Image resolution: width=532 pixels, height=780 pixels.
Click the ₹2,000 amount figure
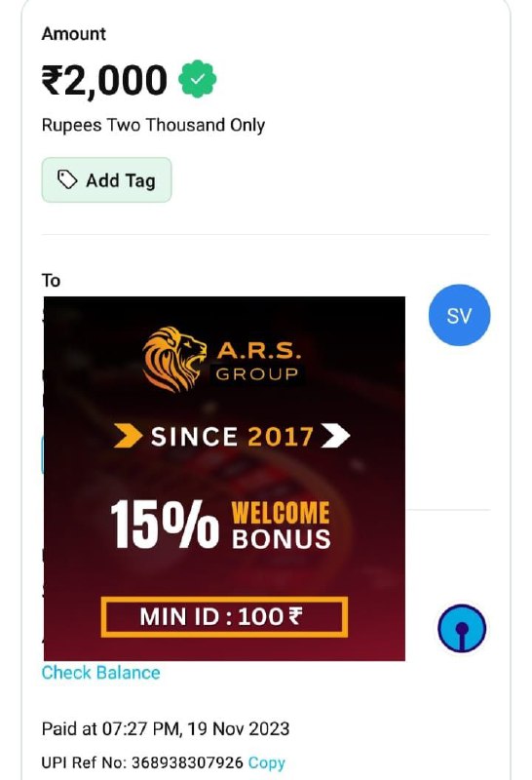click(x=104, y=80)
